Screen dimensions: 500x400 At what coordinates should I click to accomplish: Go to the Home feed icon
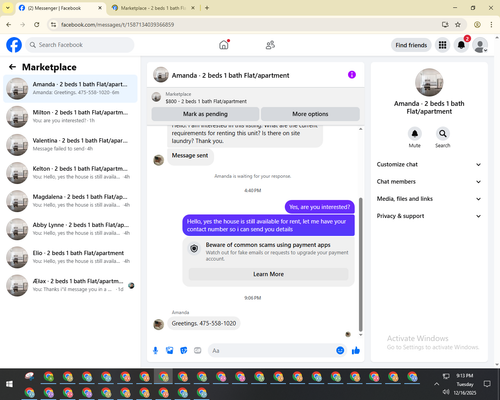224,45
